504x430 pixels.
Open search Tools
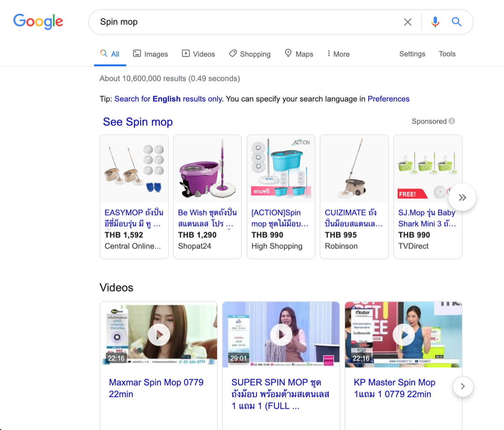pos(447,54)
